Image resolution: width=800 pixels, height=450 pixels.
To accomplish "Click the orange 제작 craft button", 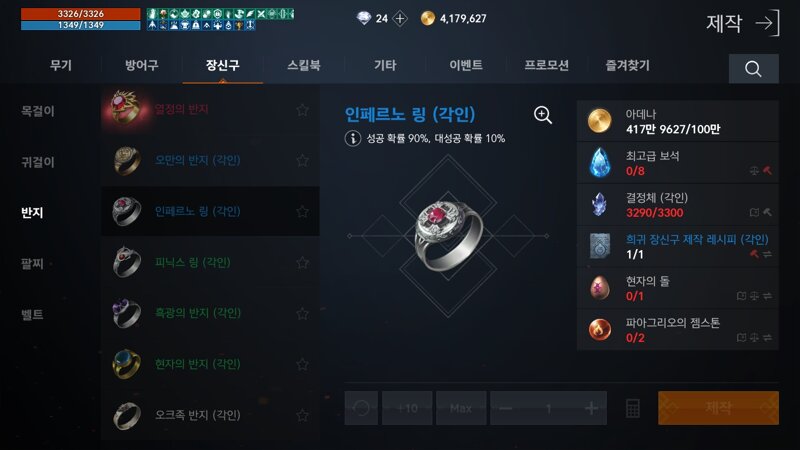I will (718, 408).
